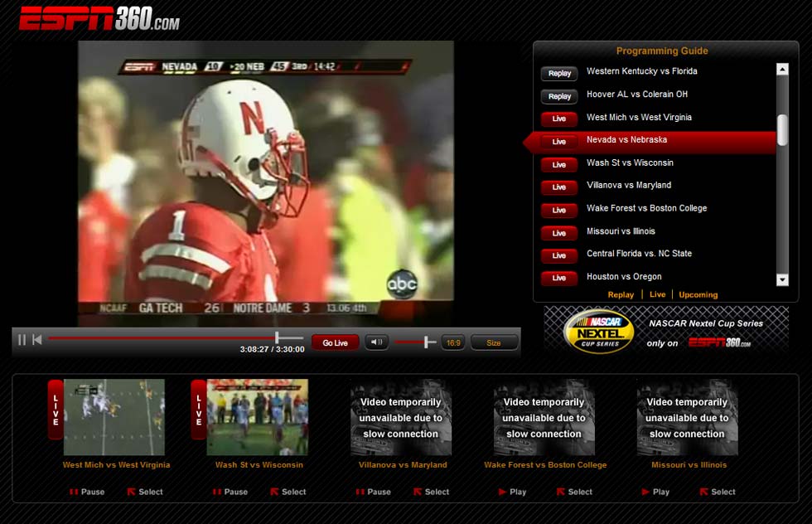
Task: Click Live badge for Villanova vs Maryland
Action: pos(559,187)
